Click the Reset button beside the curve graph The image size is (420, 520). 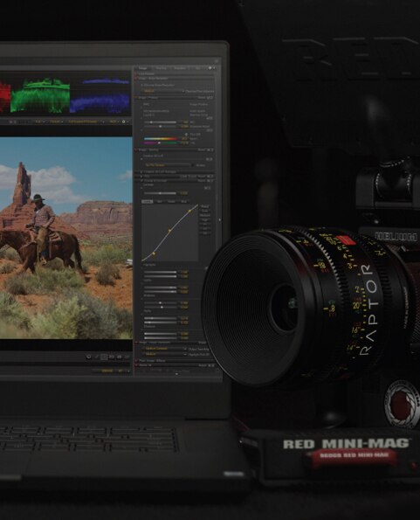click(x=204, y=206)
